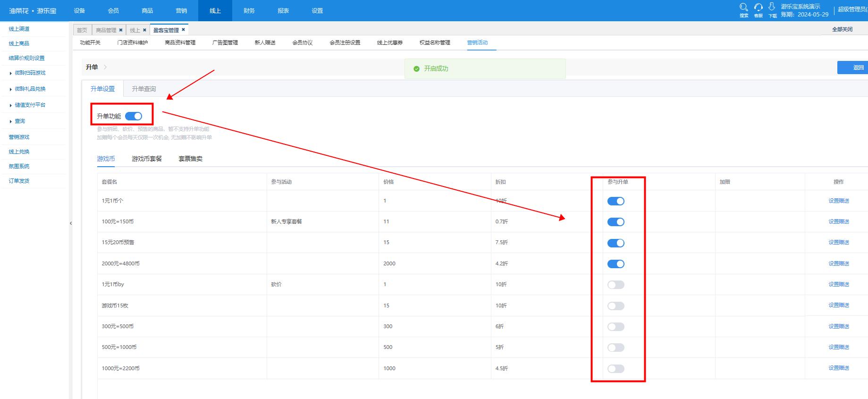Open customer service headset icon
868x399 pixels.
758,8
